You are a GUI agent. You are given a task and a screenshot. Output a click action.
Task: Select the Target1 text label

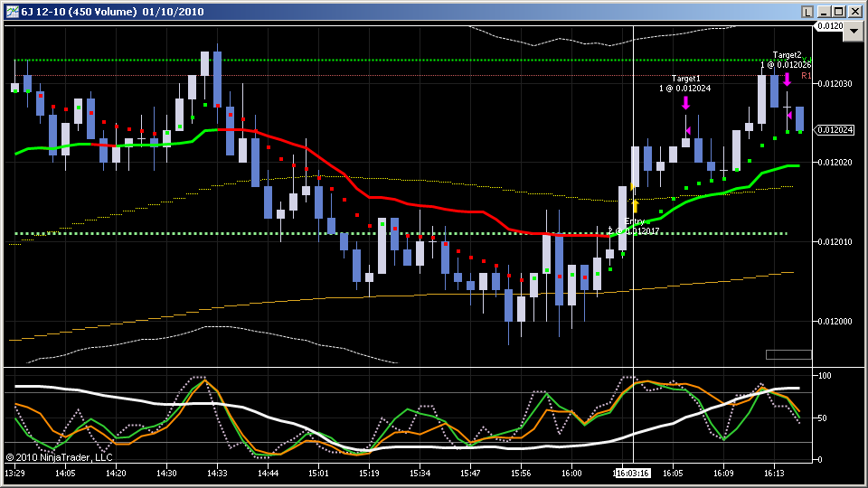click(686, 79)
